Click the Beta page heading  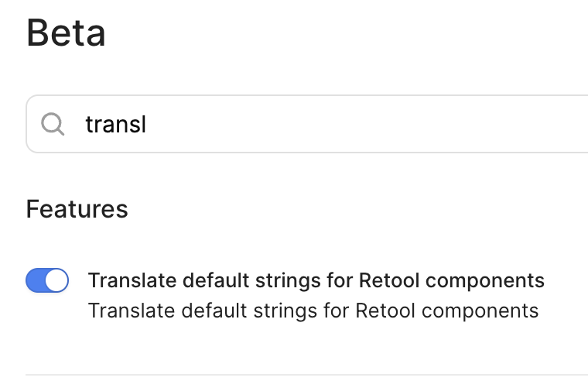[66, 34]
